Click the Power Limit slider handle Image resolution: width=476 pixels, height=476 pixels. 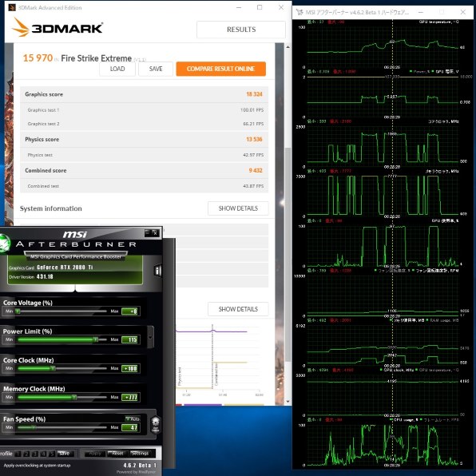[x=96, y=339]
